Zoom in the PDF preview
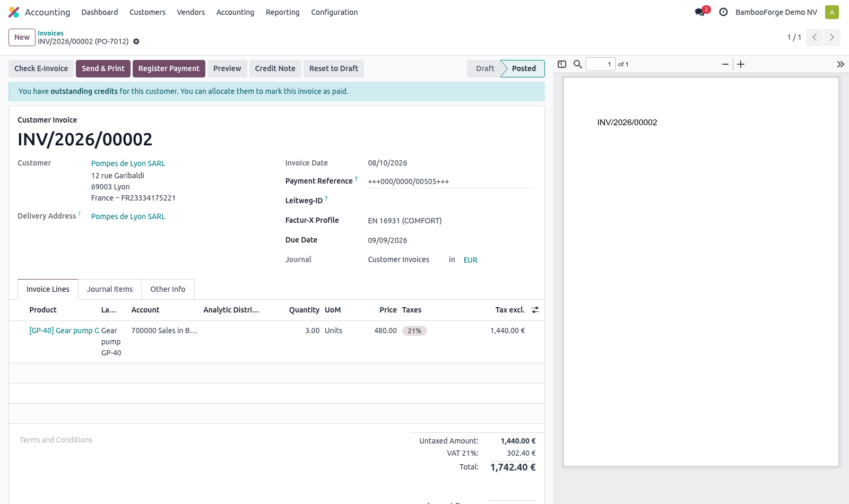 (741, 64)
